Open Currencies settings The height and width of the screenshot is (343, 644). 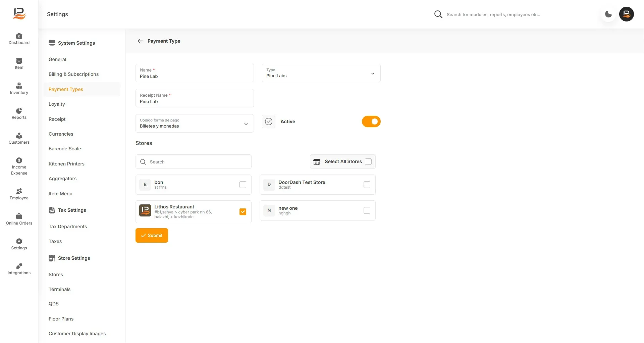tap(61, 134)
